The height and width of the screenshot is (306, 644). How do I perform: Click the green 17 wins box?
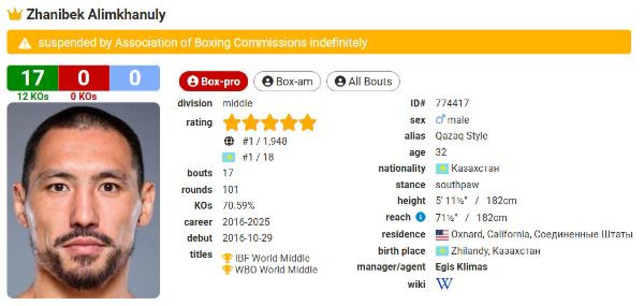32,78
